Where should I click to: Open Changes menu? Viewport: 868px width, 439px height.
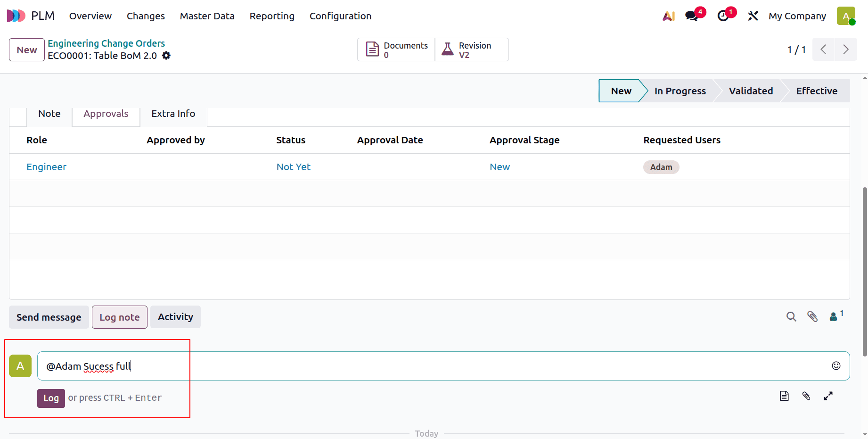tap(146, 16)
